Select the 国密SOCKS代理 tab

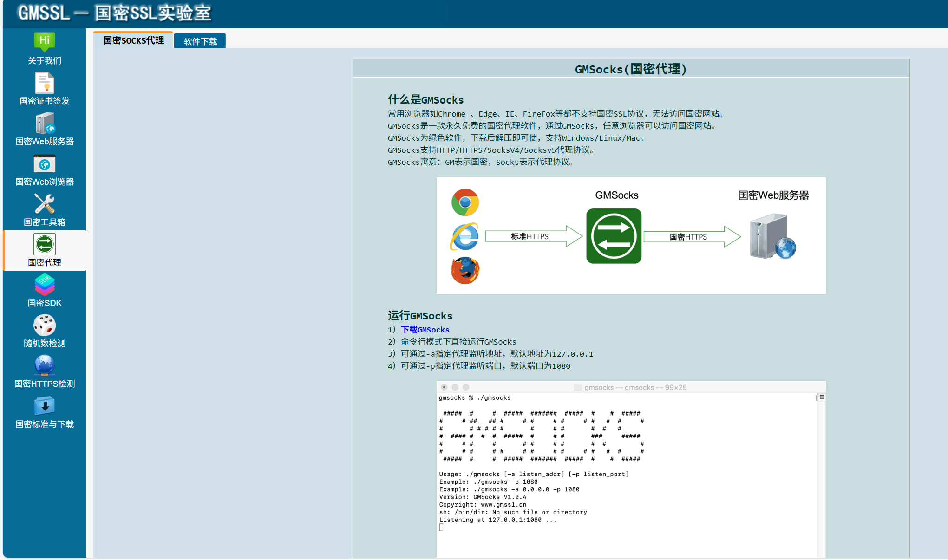pos(133,40)
